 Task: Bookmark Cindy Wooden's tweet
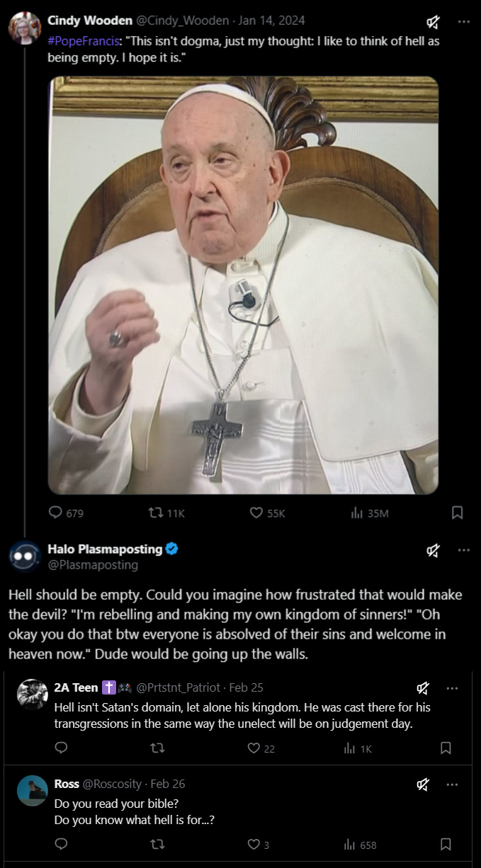457,513
